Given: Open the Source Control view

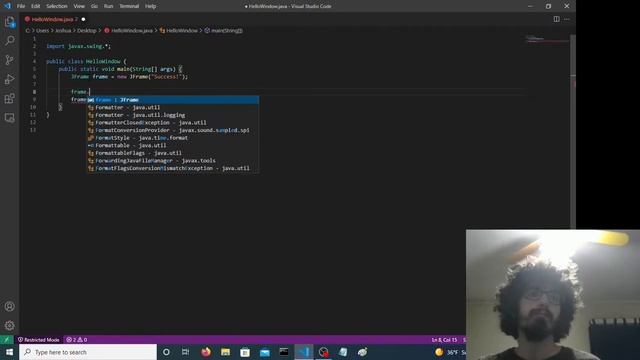Looking at the screenshot, I should (9, 60).
